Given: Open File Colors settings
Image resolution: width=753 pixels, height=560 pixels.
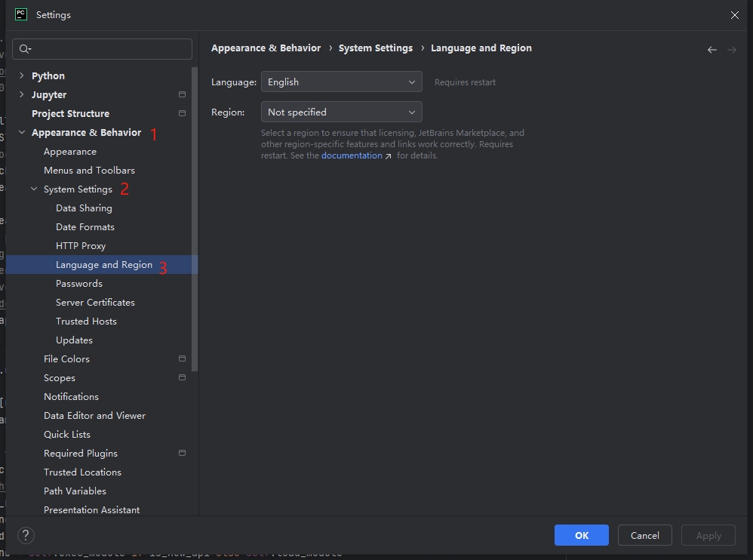Looking at the screenshot, I should tap(66, 358).
